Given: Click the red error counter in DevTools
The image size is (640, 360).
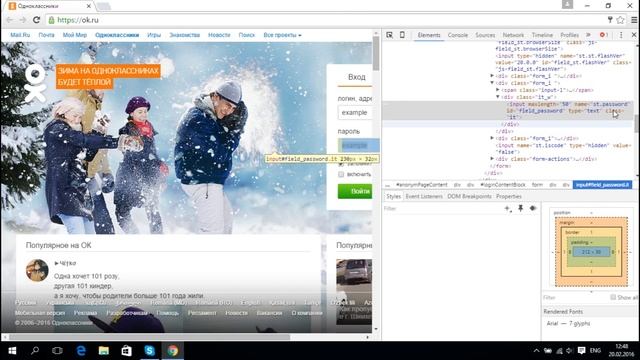Looking at the screenshot, I should tap(604, 35).
